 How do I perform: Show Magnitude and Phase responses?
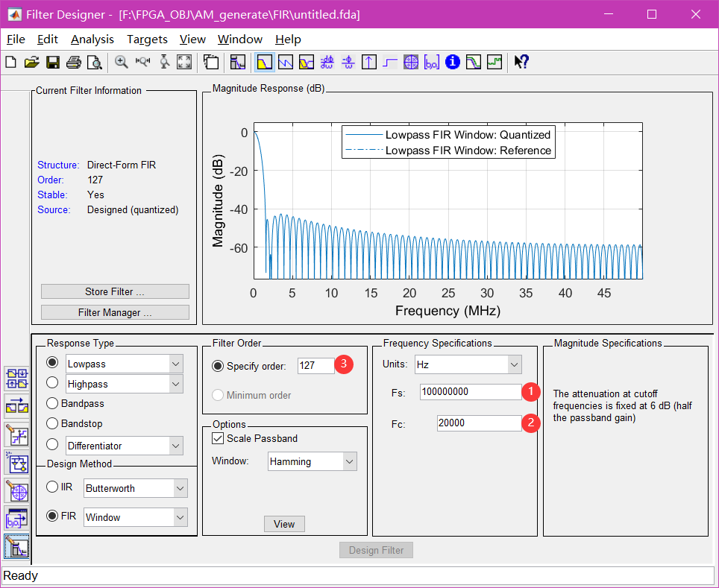coord(307,62)
